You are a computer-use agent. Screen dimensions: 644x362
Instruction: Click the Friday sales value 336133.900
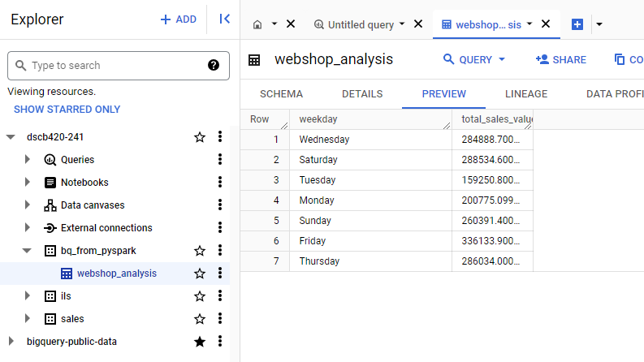pos(491,241)
